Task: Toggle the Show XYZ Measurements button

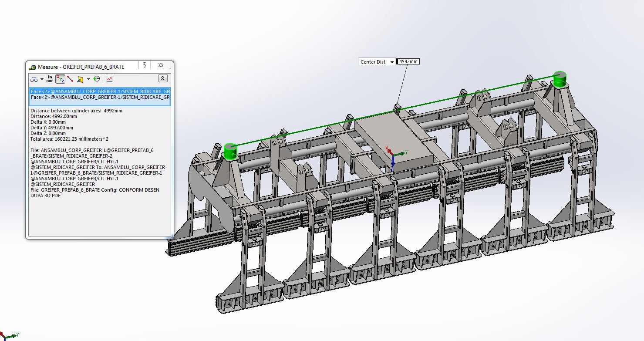Action: tap(60, 79)
